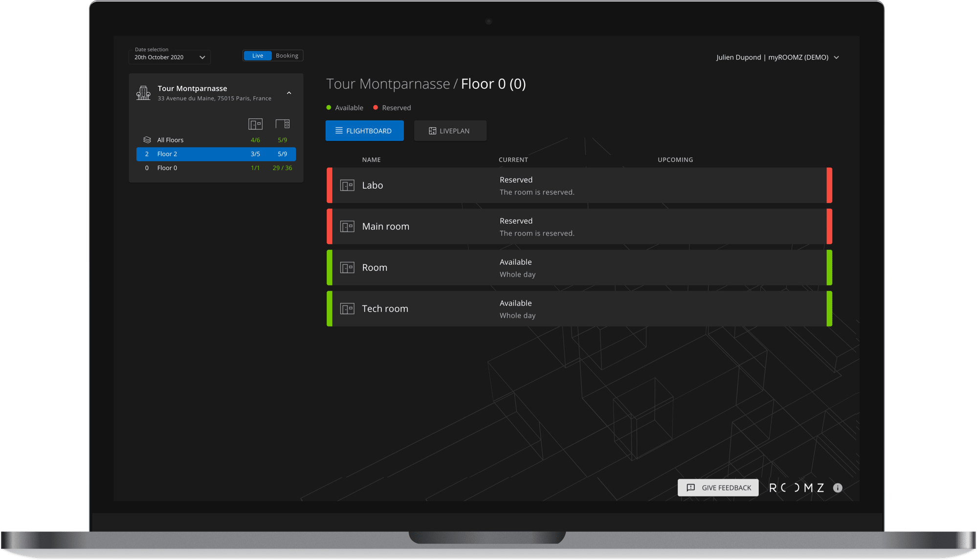This screenshot has width=977, height=560.
Task: Click the red Reserved legend dot
Action: [376, 108]
